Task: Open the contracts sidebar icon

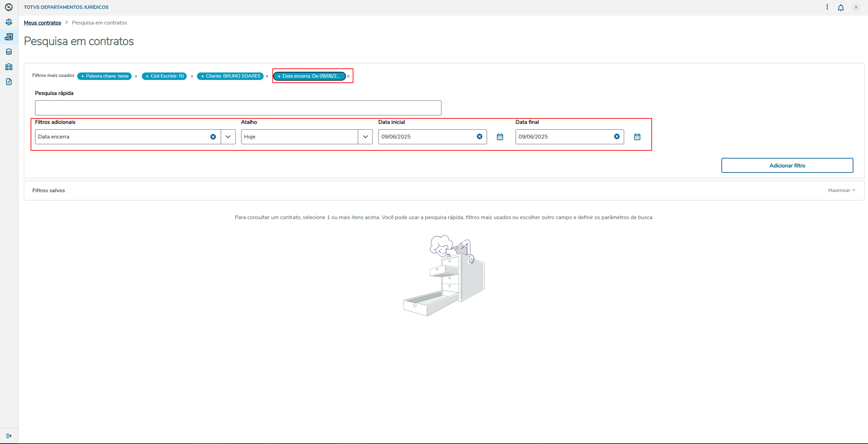Action: [x=9, y=37]
